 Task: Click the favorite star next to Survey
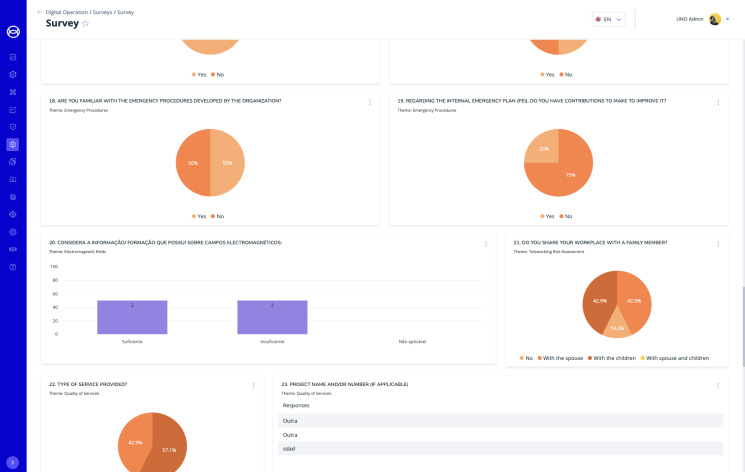(x=85, y=24)
